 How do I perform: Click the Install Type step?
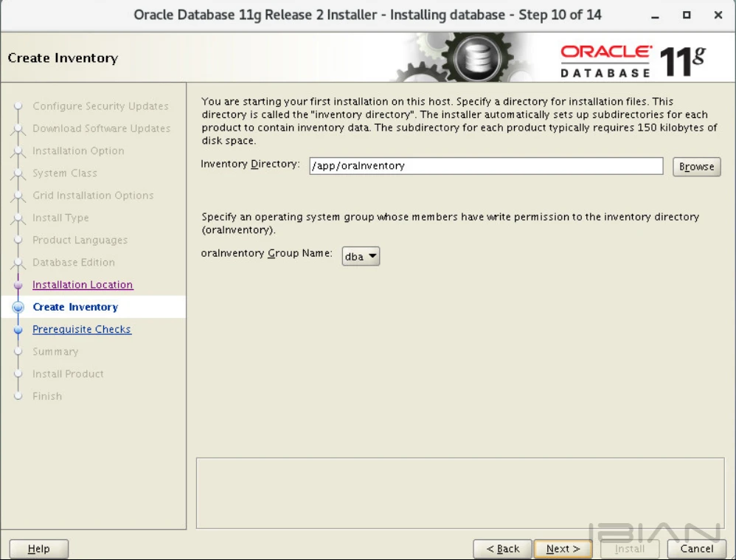(x=60, y=218)
